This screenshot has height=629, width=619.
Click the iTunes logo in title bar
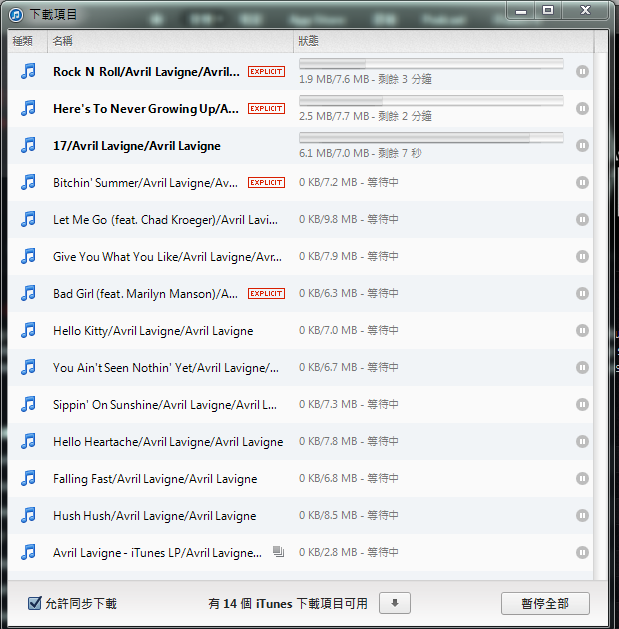[x=16, y=15]
